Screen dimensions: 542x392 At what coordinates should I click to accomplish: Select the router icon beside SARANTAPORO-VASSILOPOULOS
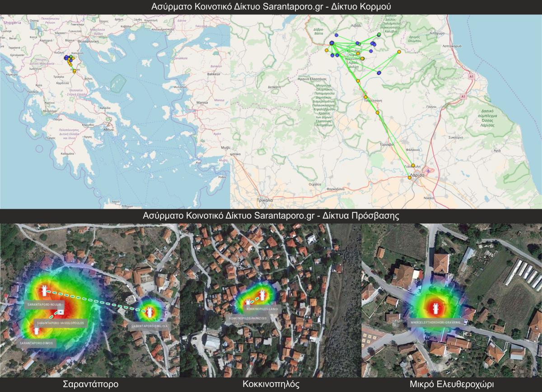tap(61, 312)
